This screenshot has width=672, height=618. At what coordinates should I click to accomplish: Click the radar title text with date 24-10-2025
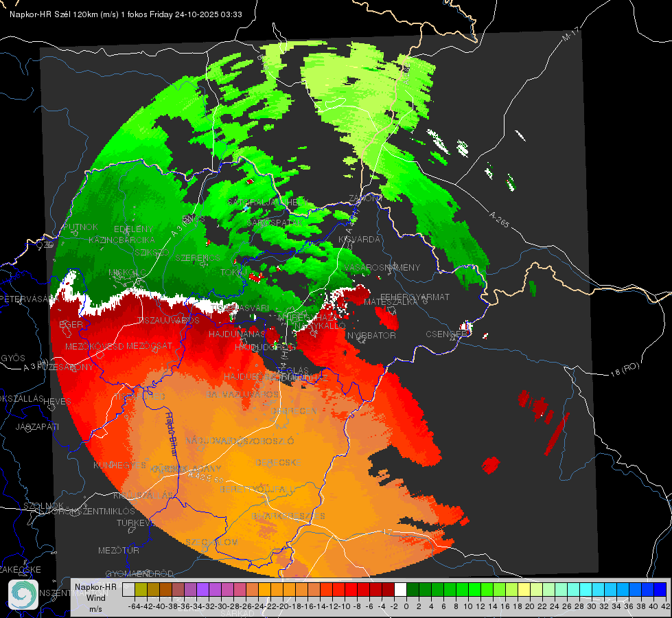(x=126, y=14)
